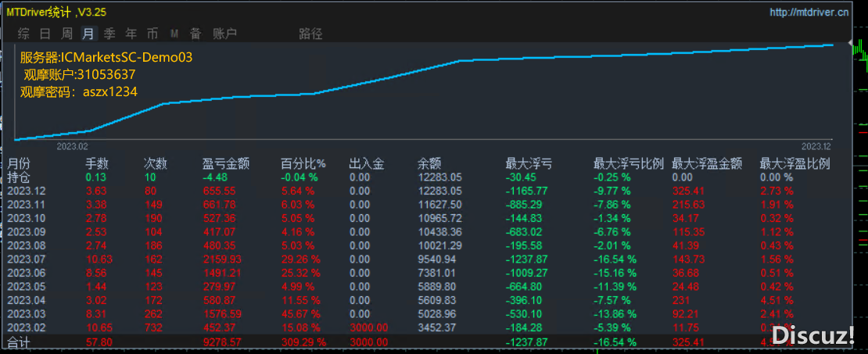
Task: Click the 最大浮亏比例 column header
Action: pos(628,164)
